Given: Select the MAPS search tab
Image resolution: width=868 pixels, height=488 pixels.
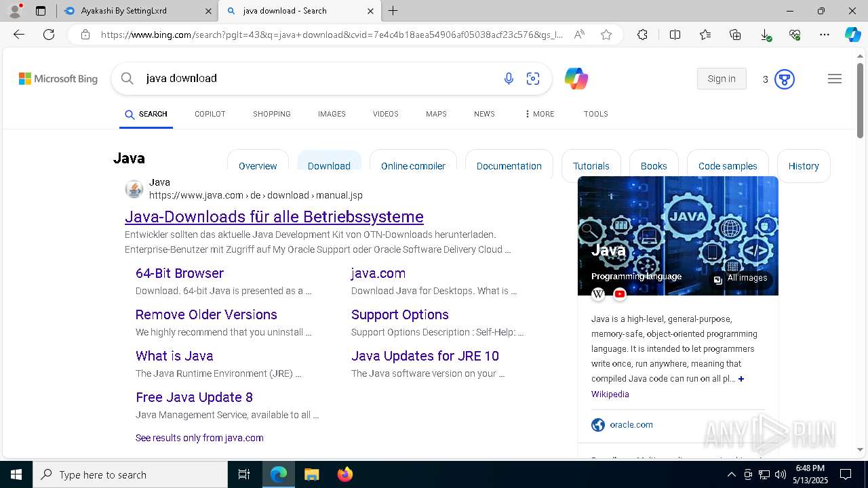Looking at the screenshot, I should pos(436,114).
